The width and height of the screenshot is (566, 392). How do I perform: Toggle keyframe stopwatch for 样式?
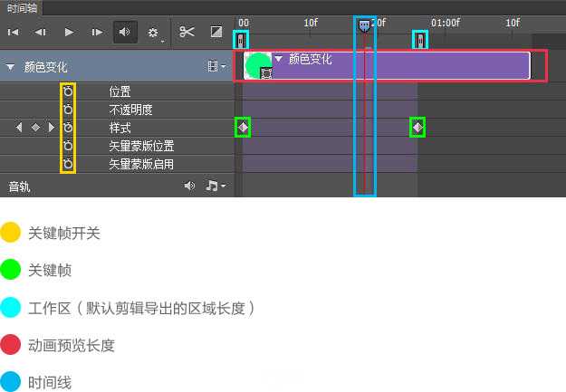coord(68,128)
